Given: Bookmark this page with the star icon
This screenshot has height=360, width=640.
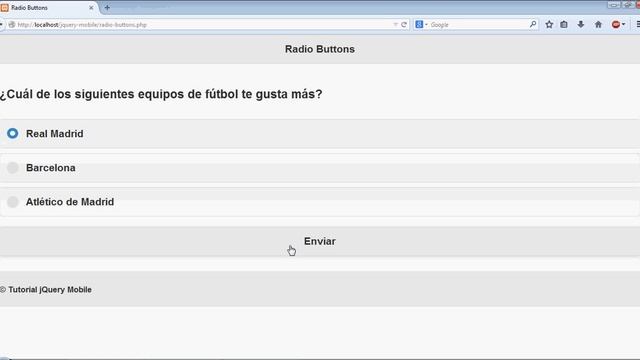Looking at the screenshot, I should pyautogui.click(x=549, y=24).
